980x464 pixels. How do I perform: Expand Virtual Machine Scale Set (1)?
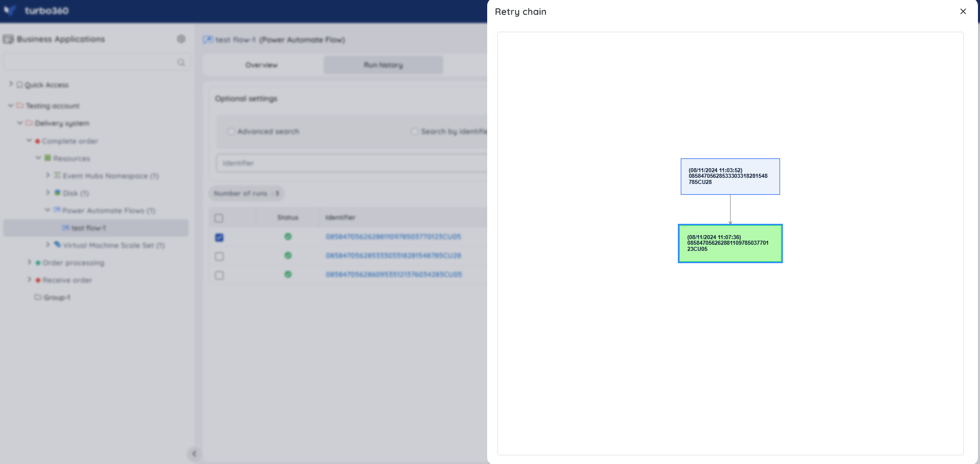coord(48,244)
